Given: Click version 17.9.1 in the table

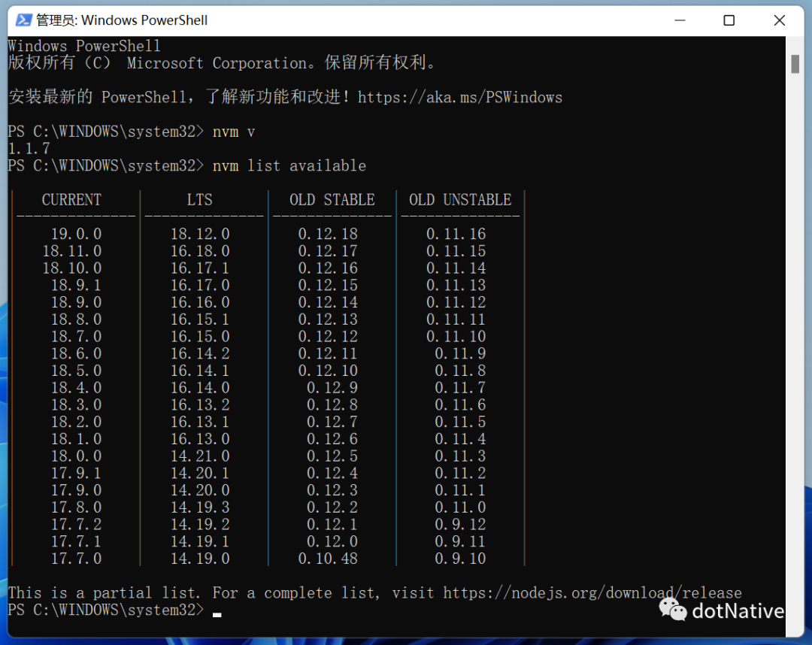Looking at the screenshot, I should pyautogui.click(x=76, y=473).
